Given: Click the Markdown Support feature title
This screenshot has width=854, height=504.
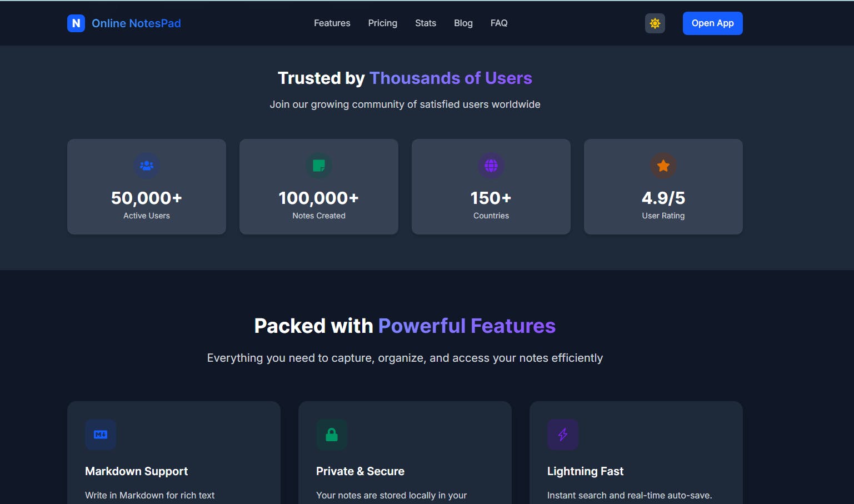Looking at the screenshot, I should point(137,471).
